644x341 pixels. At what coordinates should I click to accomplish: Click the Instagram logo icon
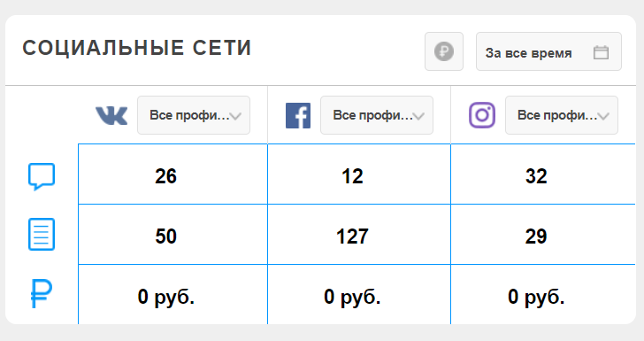tap(482, 115)
